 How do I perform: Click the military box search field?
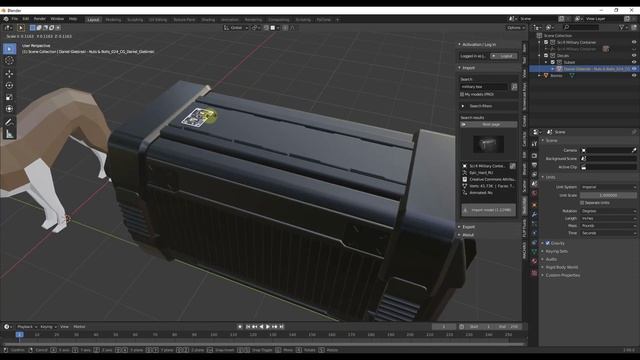(x=484, y=87)
